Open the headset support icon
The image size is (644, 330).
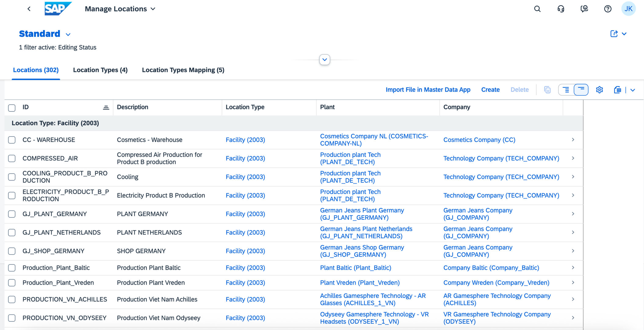561,9
